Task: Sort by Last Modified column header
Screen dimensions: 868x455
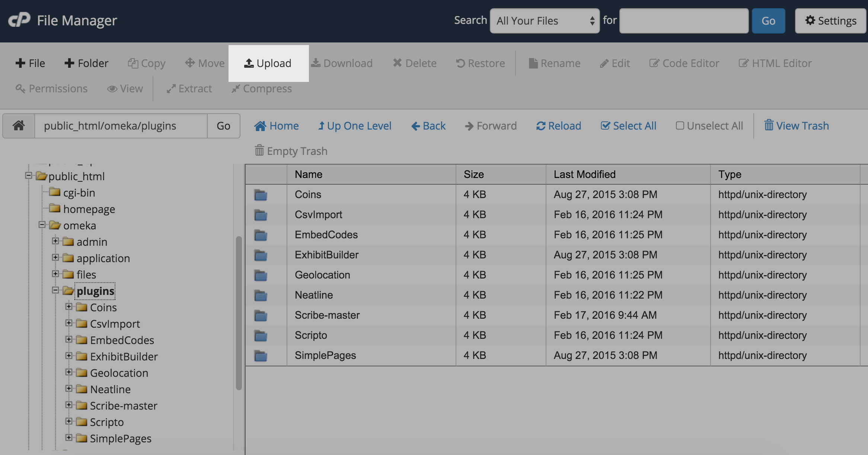Action: (x=628, y=174)
